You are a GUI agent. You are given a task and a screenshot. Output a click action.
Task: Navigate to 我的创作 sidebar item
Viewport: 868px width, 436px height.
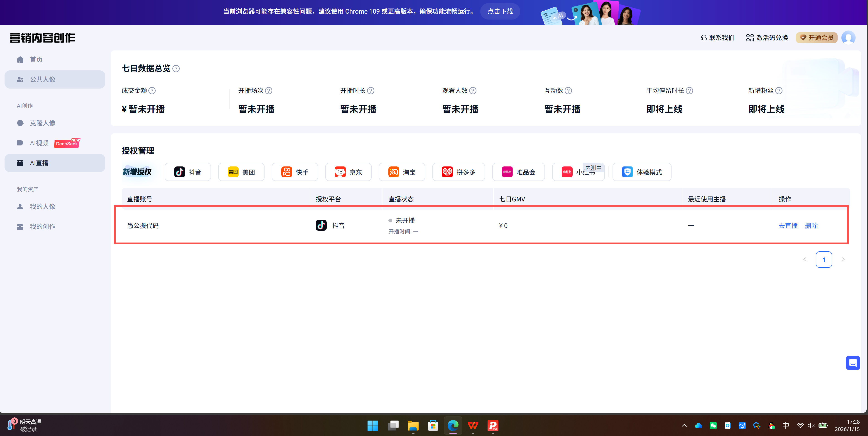pyautogui.click(x=42, y=227)
